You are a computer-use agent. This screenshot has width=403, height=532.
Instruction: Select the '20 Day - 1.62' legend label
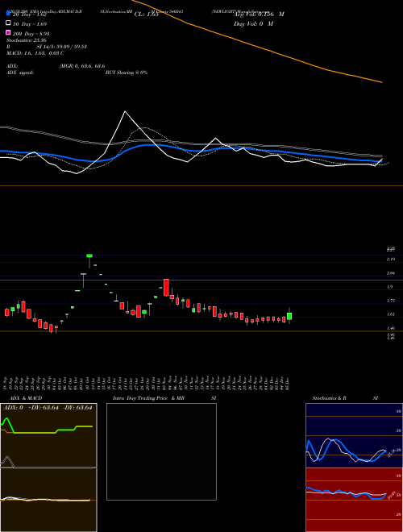29,15
